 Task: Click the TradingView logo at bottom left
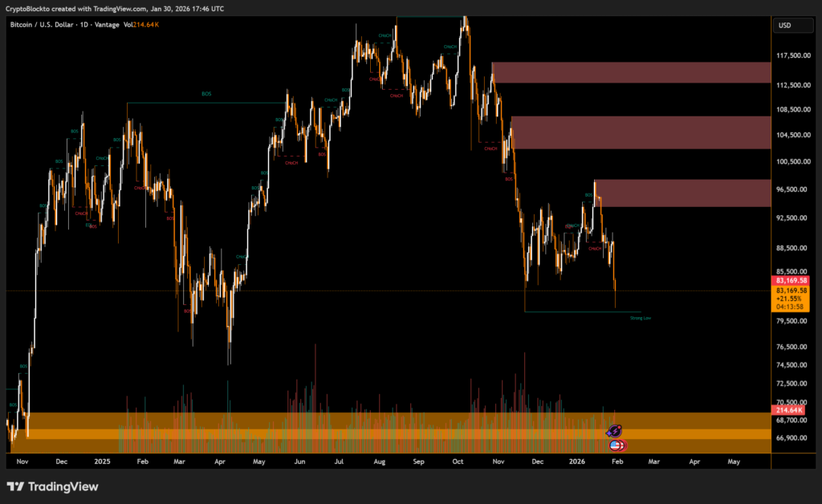tap(52, 486)
